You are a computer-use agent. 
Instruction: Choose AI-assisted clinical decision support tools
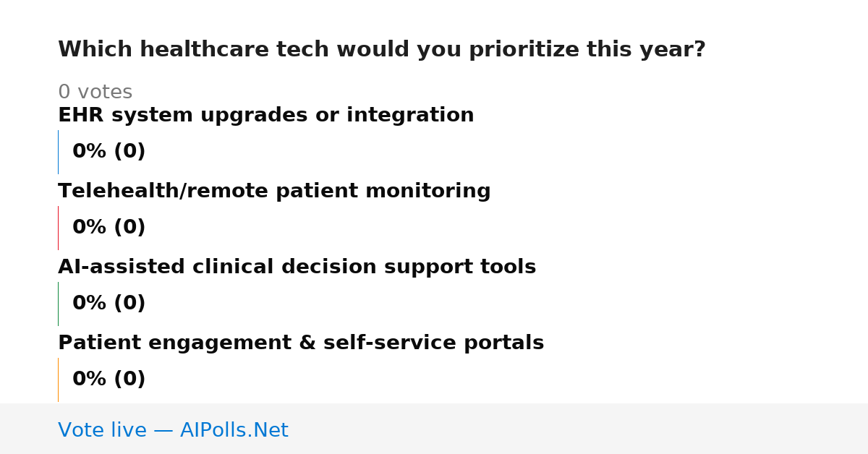[297, 267]
